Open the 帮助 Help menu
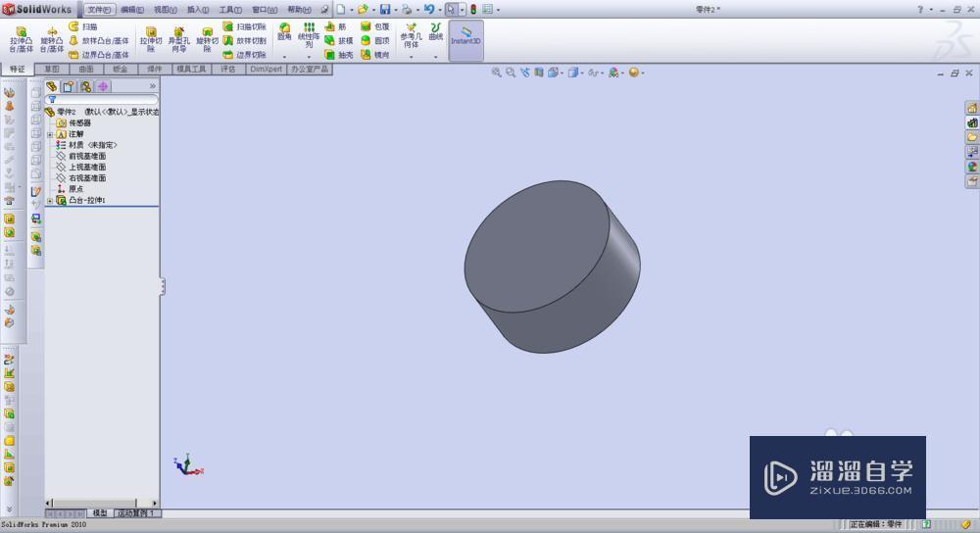This screenshot has height=533, width=980. (299, 10)
